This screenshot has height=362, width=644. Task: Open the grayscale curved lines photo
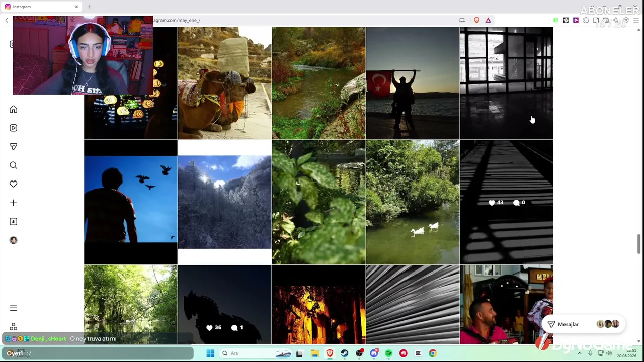pyautogui.click(x=413, y=305)
